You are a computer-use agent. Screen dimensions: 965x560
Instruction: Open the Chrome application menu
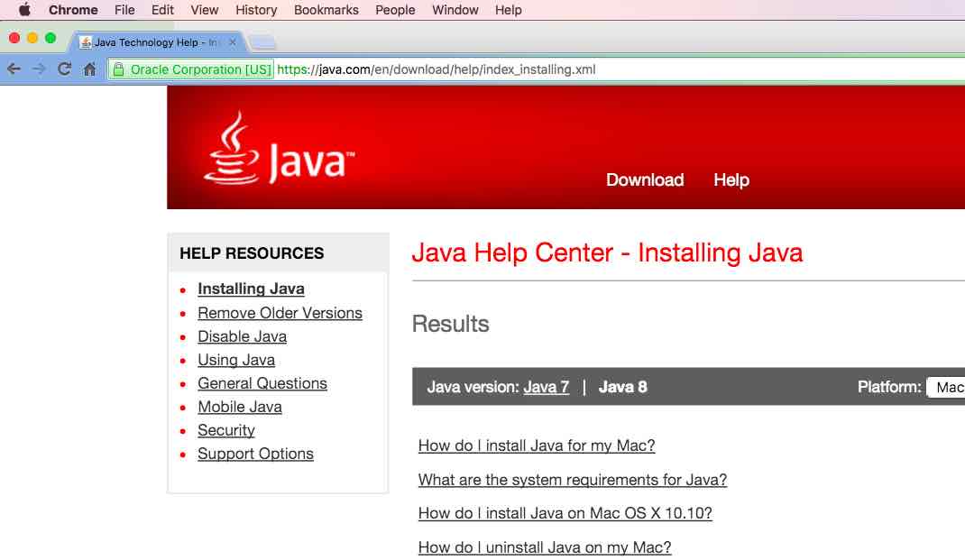coord(73,10)
